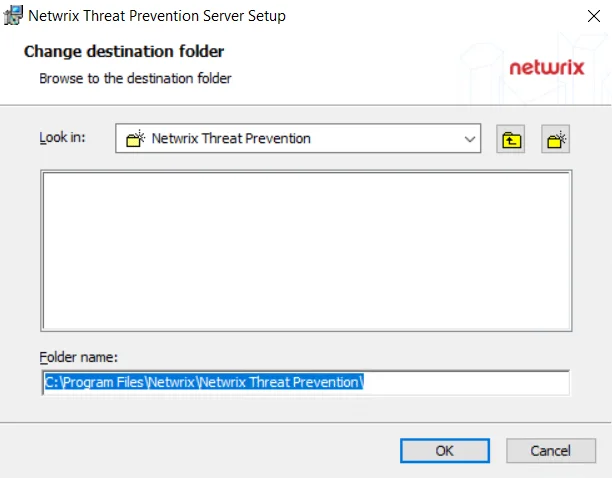
Task: Click the setup installer icon in title bar
Action: 13,15
